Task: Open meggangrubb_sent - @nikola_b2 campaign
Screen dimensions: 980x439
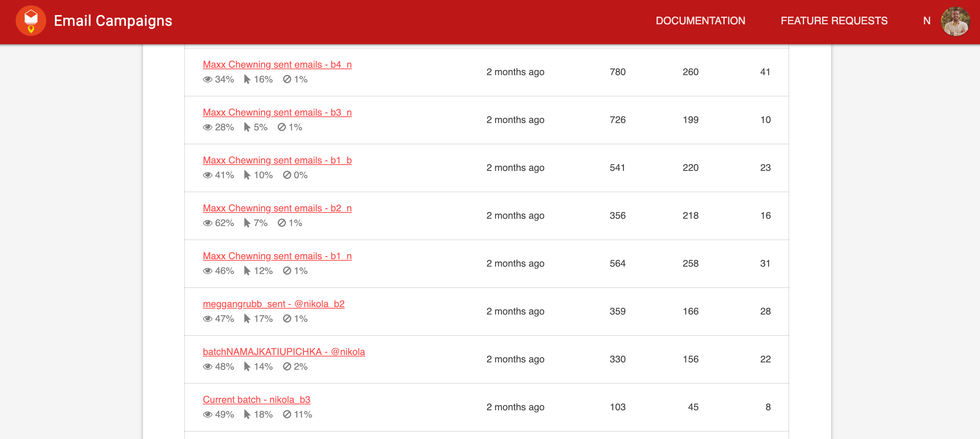Action: click(273, 304)
